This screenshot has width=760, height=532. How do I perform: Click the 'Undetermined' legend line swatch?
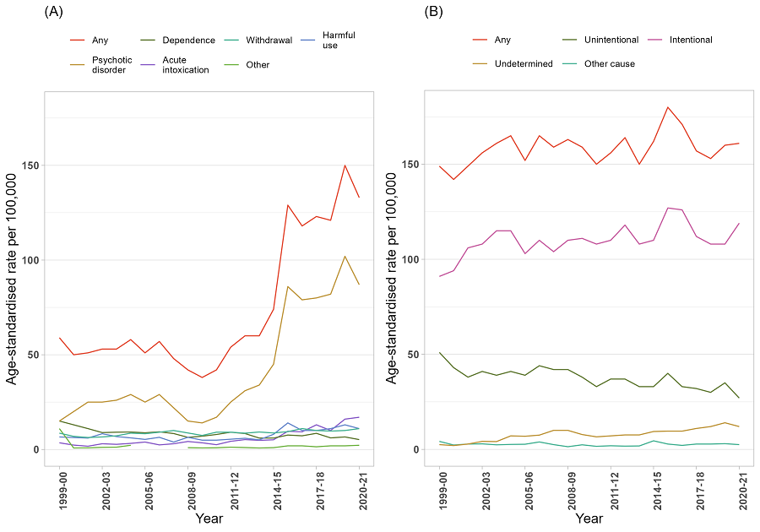[480, 64]
